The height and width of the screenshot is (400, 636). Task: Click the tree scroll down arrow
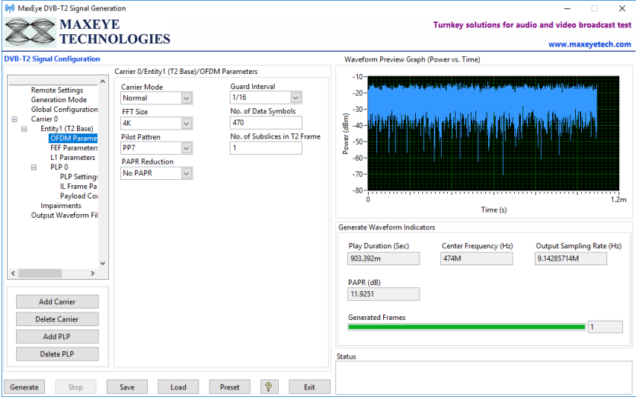point(103,263)
